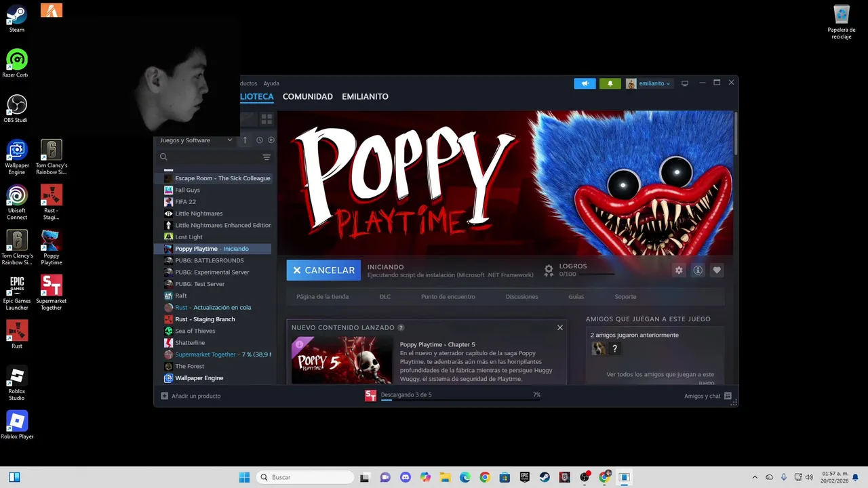Open Wallpaper Engine desktop shortcut

pos(17,157)
